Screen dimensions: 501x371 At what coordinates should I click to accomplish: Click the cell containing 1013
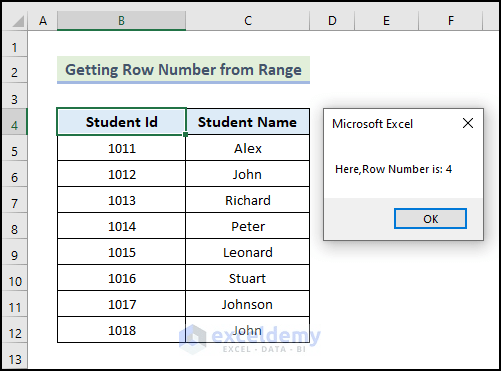121,200
